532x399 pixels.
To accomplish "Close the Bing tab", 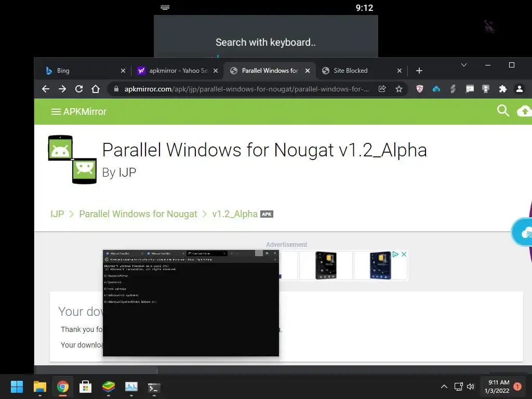I will coord(123,71).
